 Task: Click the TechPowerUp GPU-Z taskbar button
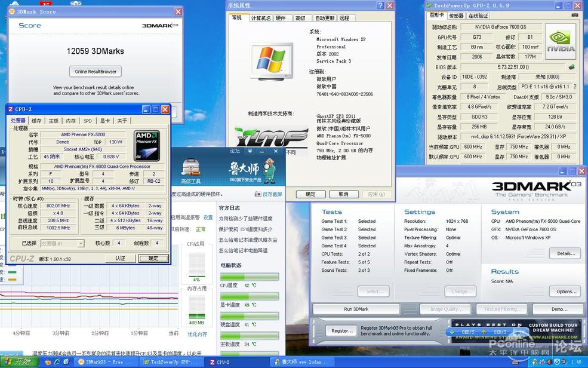171,362
